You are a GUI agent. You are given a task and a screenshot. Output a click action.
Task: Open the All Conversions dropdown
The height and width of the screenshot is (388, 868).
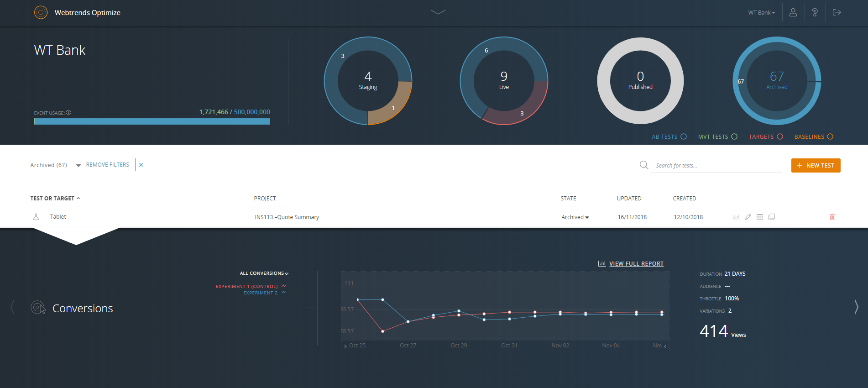point(264,273)
